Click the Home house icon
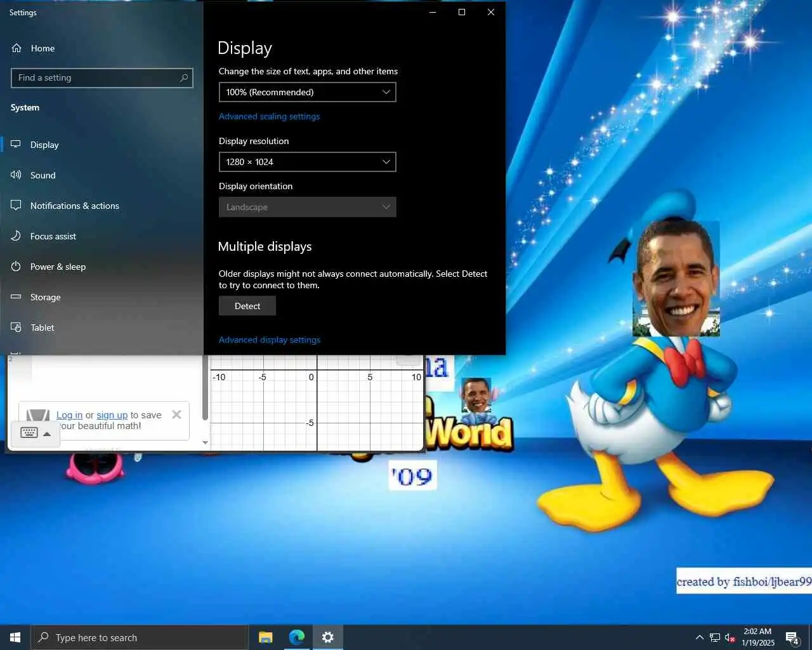 point(16,48)
